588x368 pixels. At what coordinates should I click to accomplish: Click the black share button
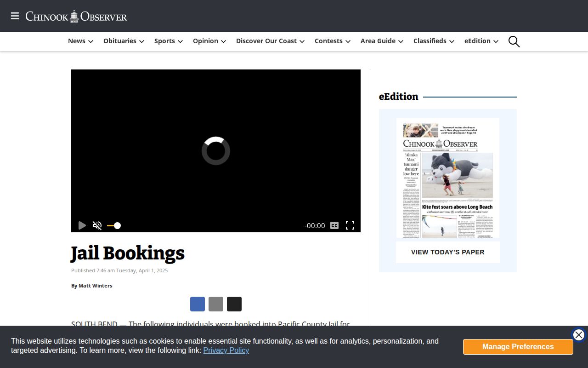click(x=234, y=304)
